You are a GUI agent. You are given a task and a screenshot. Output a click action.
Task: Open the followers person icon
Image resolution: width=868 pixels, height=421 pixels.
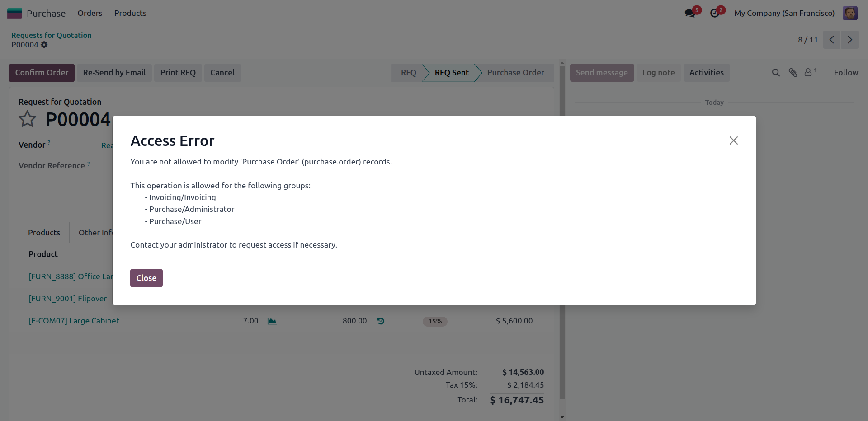pyautogui.click(x=810, y=72)
